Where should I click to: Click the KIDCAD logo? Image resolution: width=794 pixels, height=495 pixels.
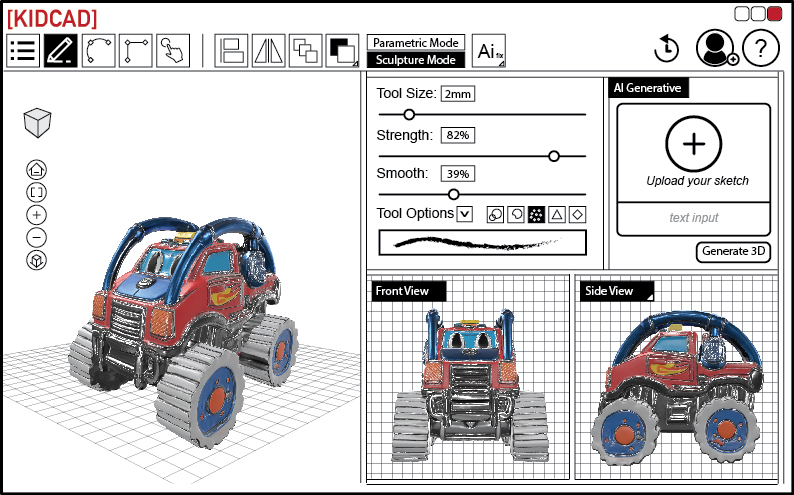click(x=52, y=18)
